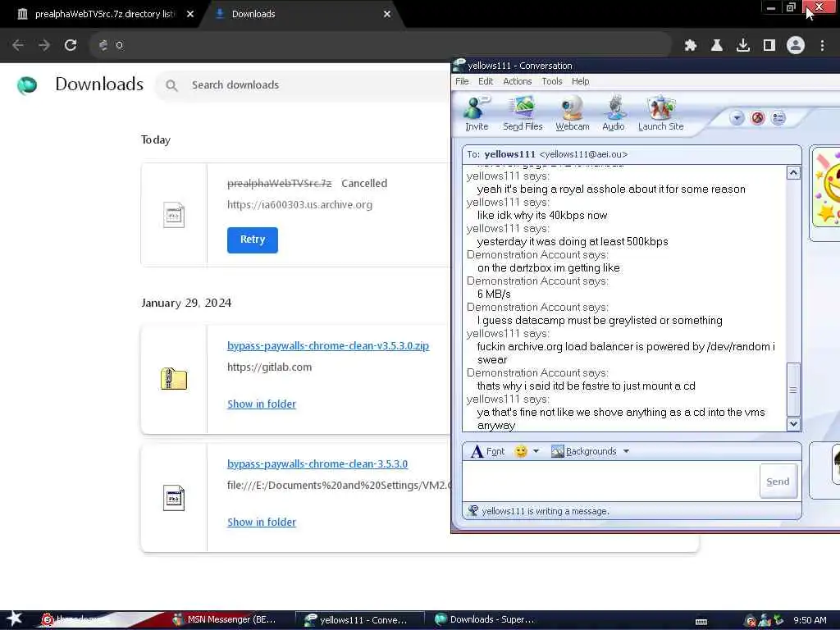Screen dimensions: 840x630
Task: Toggle the browser side panel icon
Action: [769, 46]
